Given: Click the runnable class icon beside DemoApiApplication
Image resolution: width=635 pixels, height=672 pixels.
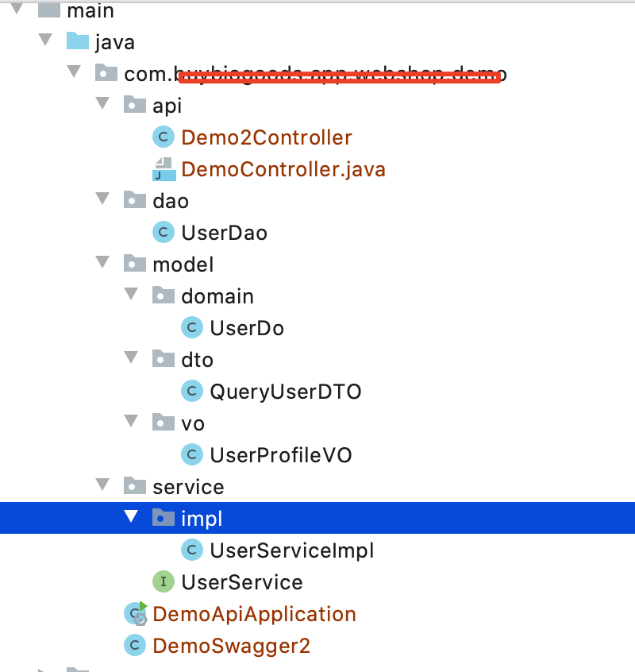Looking at the screenshot, I should coord(134,613).
